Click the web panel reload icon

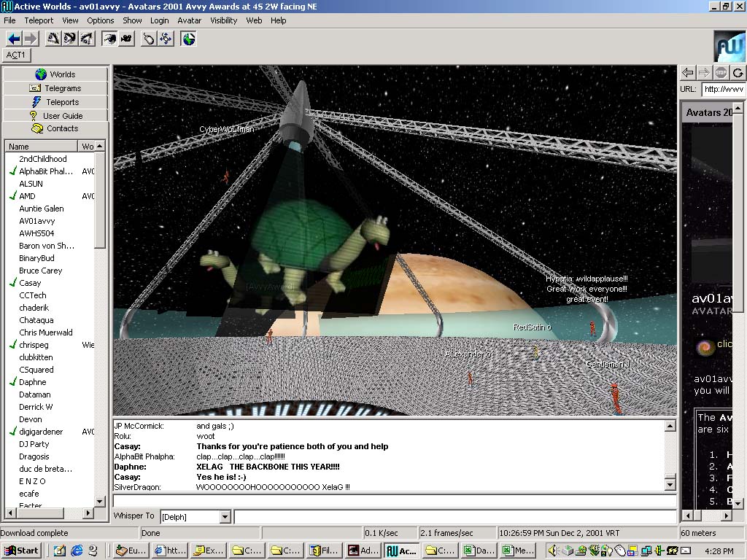point(738,72)
